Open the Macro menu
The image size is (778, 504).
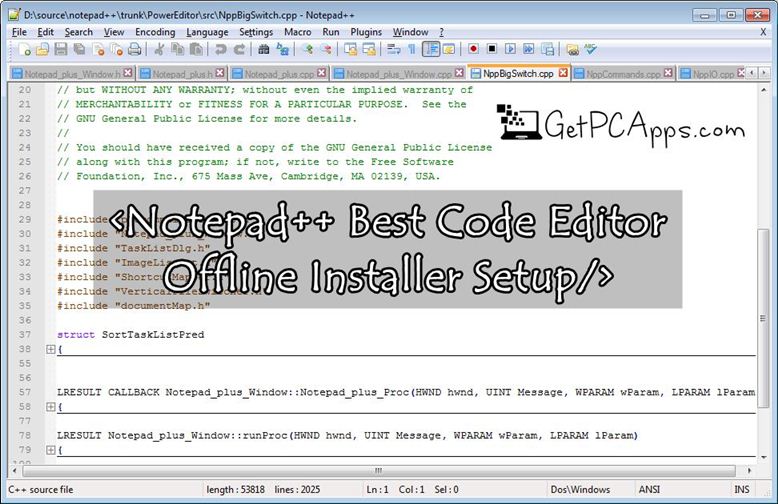pos(298,32)
